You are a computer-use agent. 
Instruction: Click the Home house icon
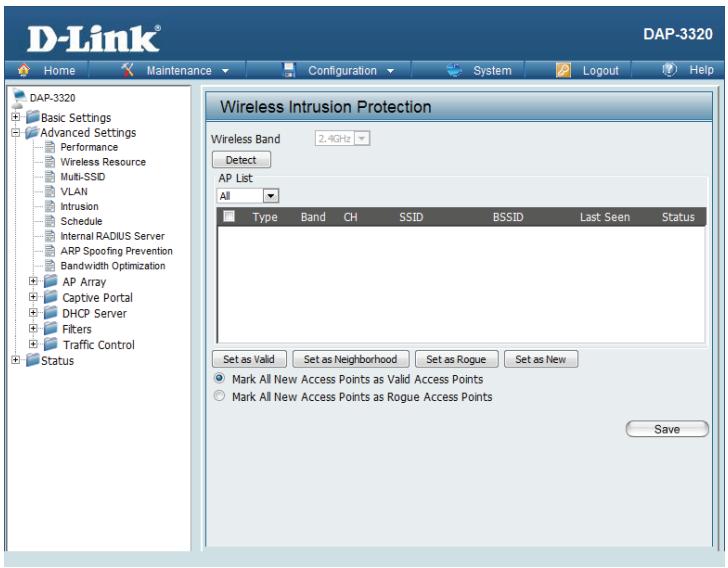(24, 70)
